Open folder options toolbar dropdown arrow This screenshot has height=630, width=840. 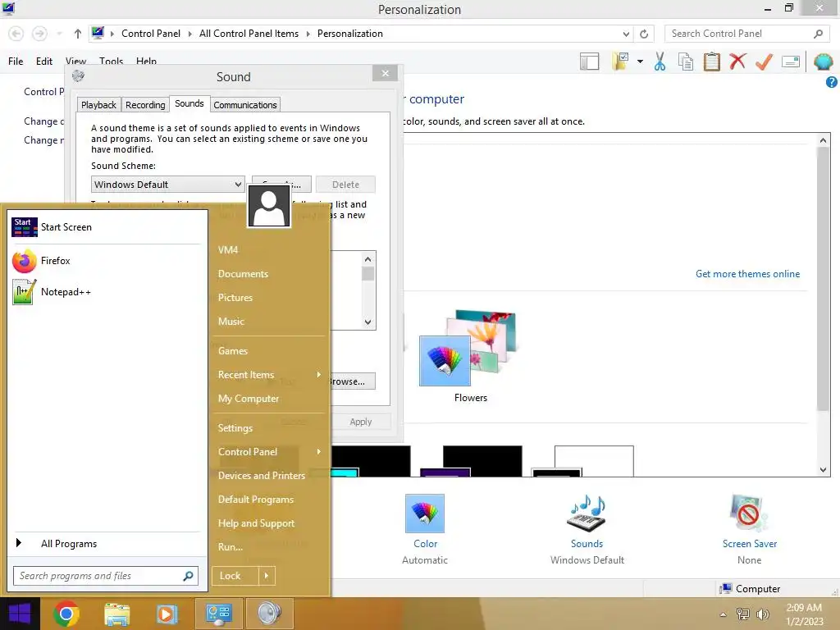(x=640, y=62)
